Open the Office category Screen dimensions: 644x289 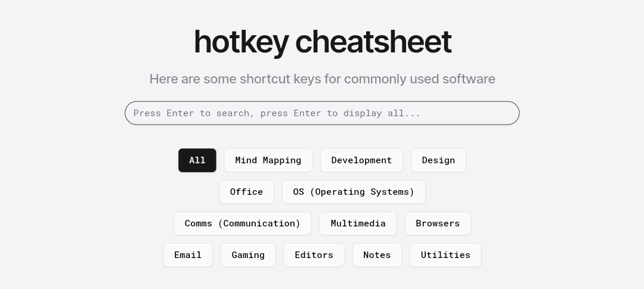(x=246, y=192)
